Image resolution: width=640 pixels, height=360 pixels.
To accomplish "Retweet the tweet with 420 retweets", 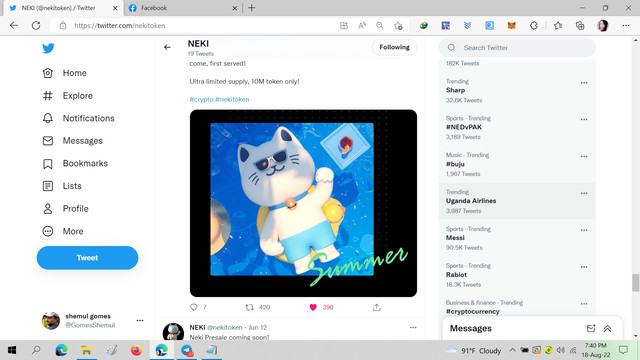I will 249,307.
